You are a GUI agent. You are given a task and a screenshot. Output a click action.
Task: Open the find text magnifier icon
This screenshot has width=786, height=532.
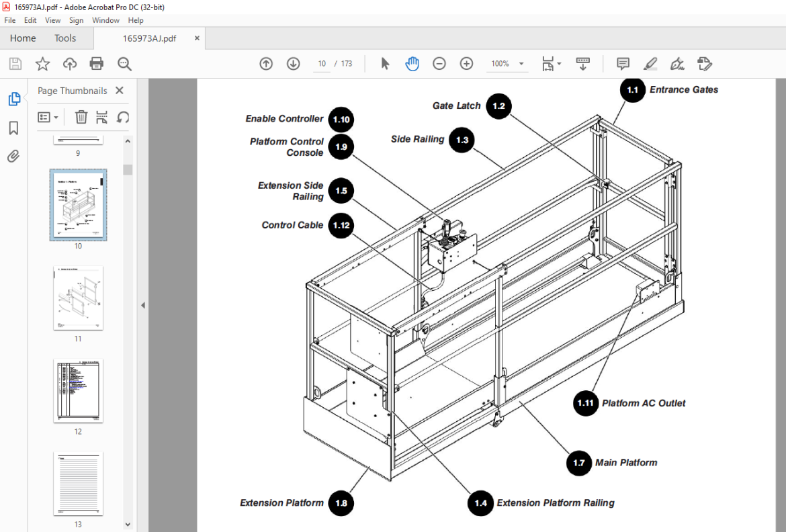click(124, 64)
